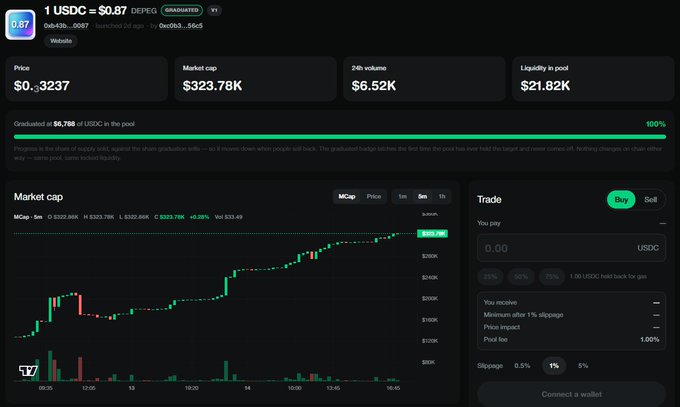Click the $200K axis label
The height and width of the screenshot is (407, 680).
pyautogui.click(x=430, y=299)
